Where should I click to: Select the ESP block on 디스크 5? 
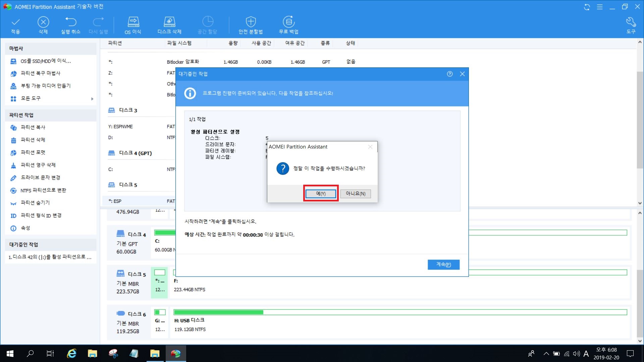pyautogui.click(x=160, y=283)
